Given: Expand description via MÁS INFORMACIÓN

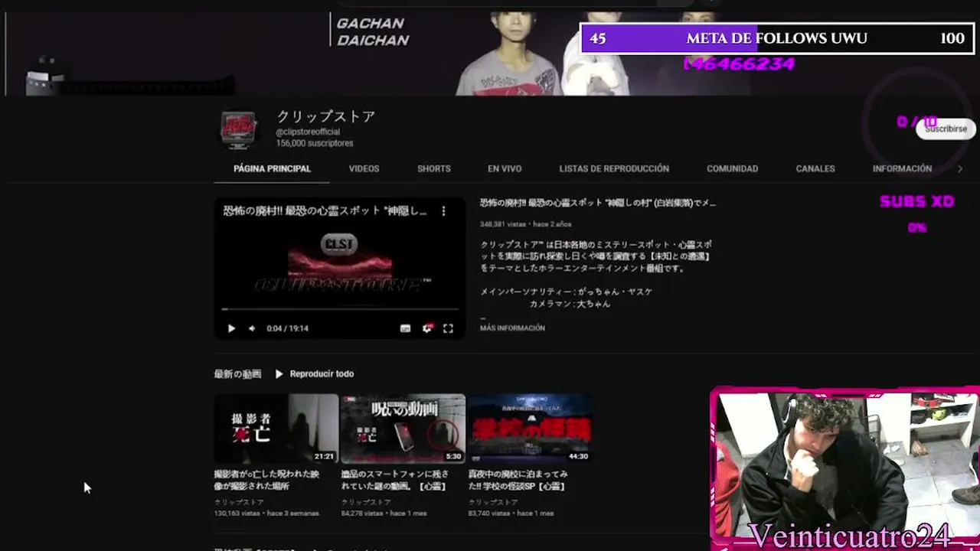Looking at the screenshot, I should click(x=512, y=328).
